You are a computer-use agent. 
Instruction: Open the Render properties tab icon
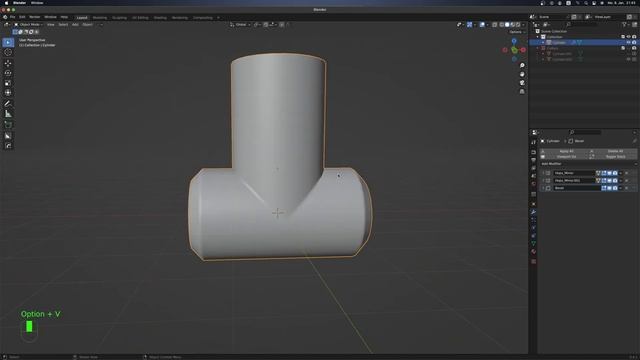coord(533,152)
